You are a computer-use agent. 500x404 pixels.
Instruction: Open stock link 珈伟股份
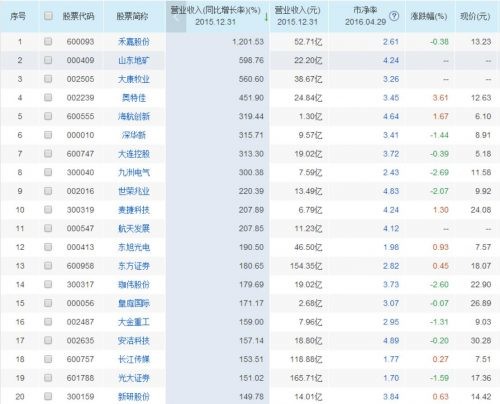tap(134, 284)
